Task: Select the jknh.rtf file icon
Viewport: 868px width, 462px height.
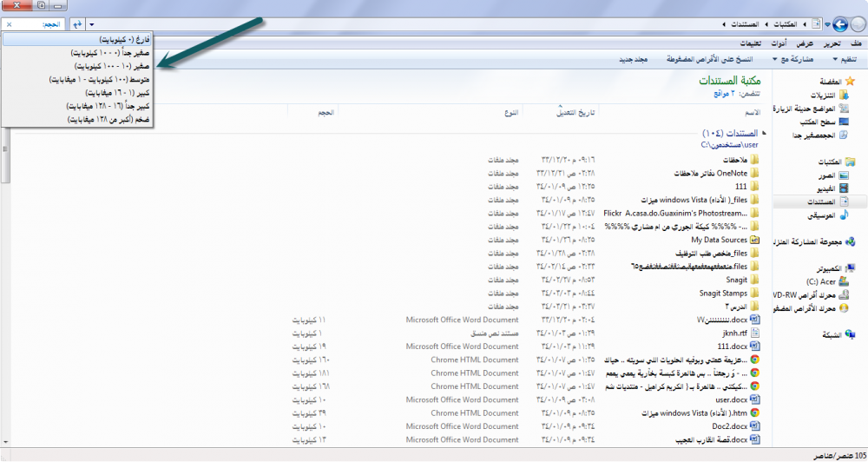Action: pos(754,333)
